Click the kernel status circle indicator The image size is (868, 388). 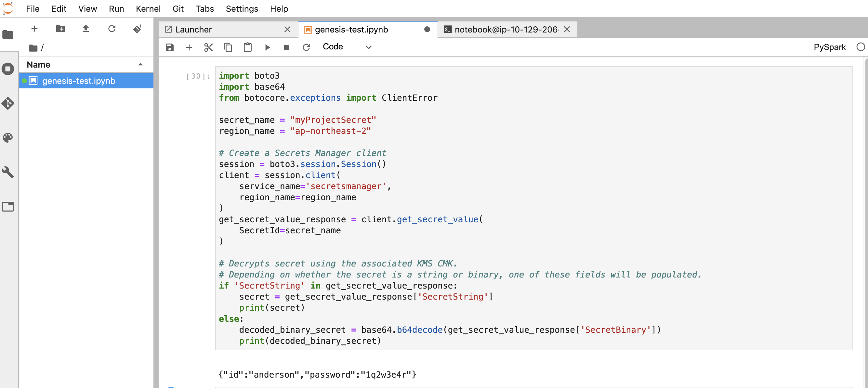coord(860,47)
